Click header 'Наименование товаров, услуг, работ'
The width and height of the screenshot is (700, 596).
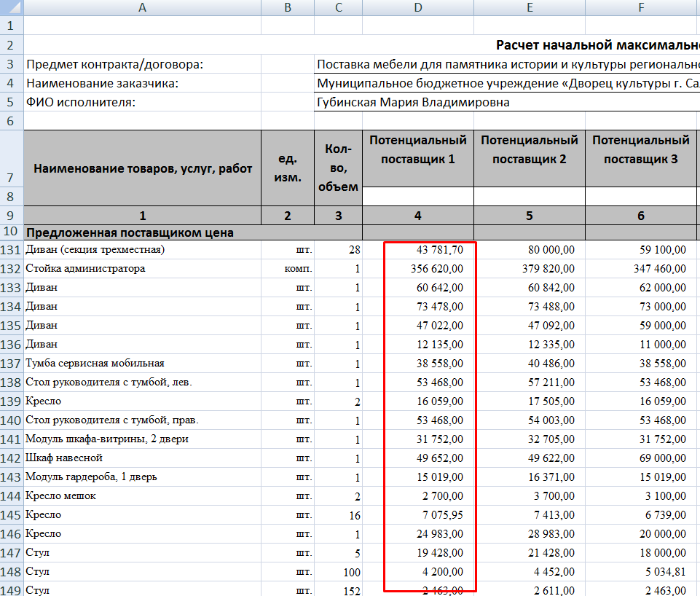pos(143,168)
